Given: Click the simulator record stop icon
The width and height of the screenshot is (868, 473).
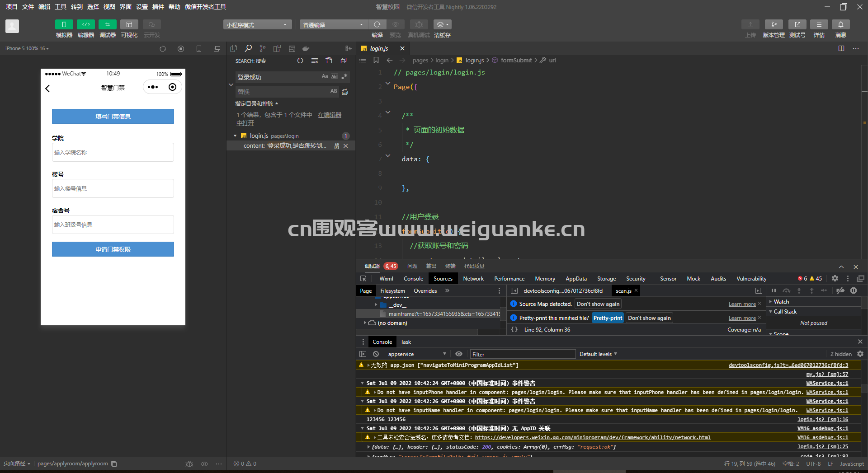Looking at the screenshot, I should coord(181,49).
